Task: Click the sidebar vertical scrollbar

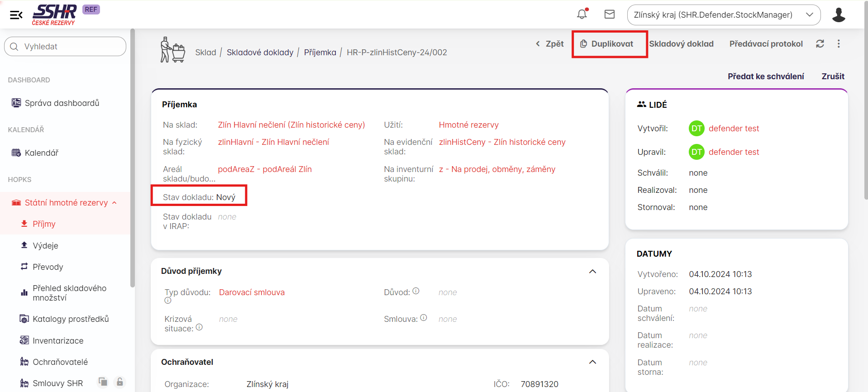Action: [x=132, y=158]
